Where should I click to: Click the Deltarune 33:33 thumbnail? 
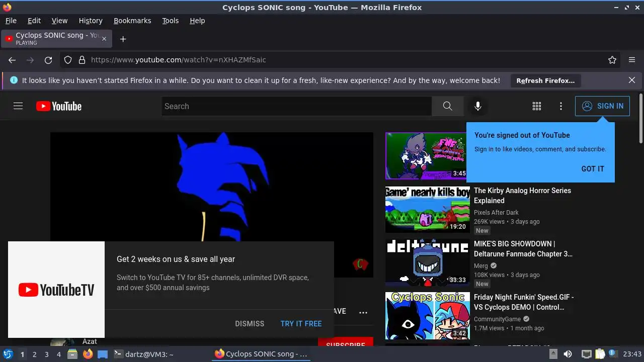428,262
